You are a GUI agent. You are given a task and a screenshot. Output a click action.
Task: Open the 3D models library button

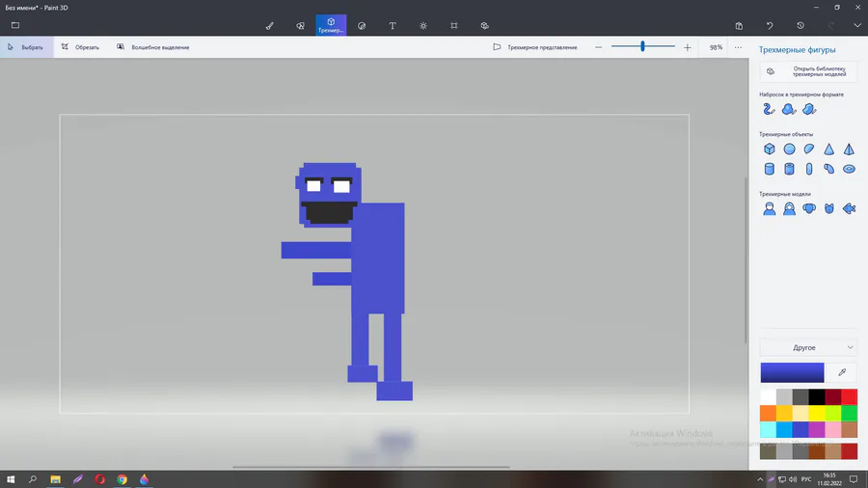[808, 71]
